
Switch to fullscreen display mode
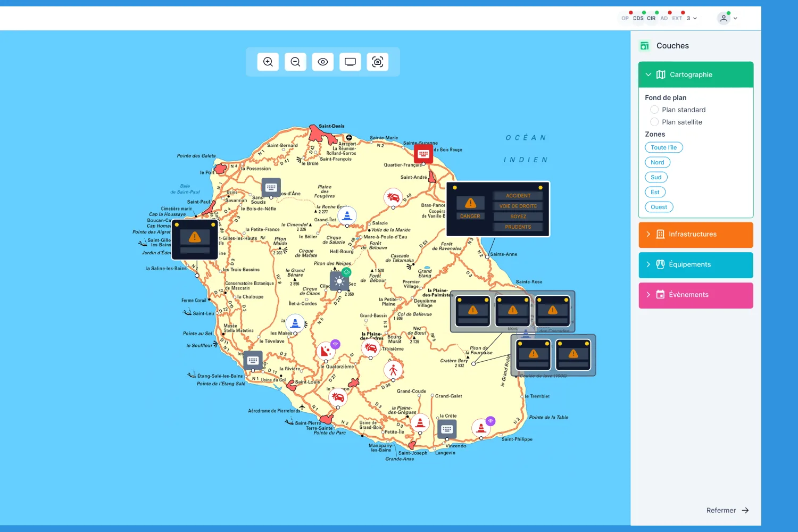click(x=350, y=62)
